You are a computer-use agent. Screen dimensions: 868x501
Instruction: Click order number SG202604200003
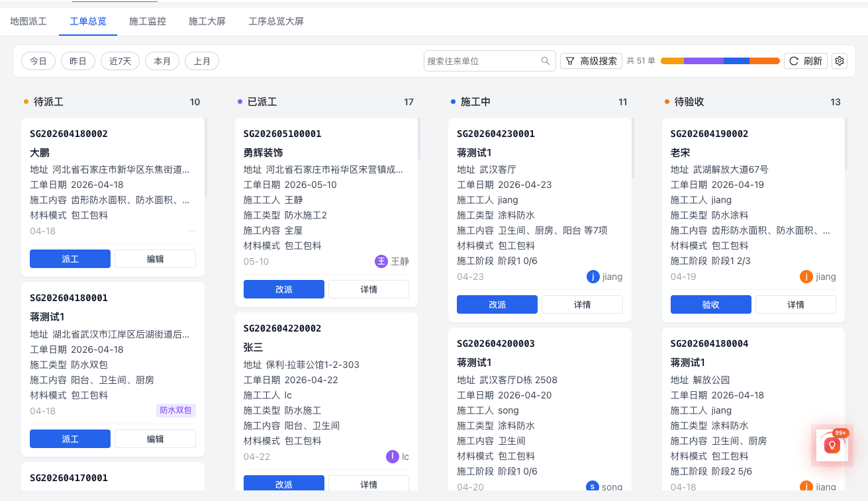(496, 343)
